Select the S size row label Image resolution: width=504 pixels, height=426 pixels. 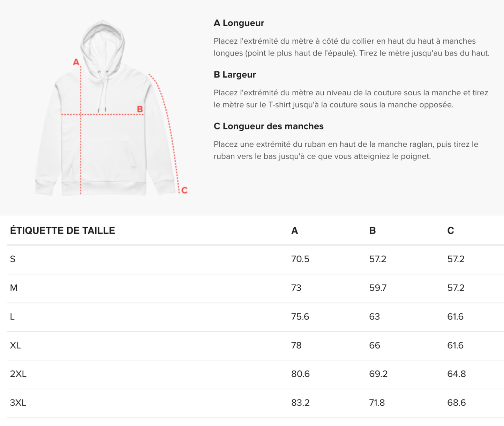click(13, 259)
